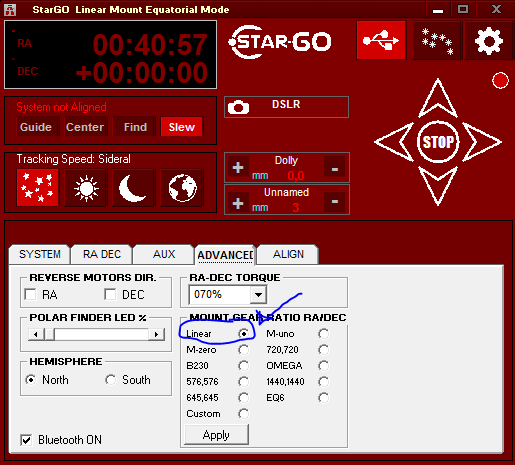This screenshot has width=515, height=465.
Task: Select South hemisphere radio button
Action: 110,380
